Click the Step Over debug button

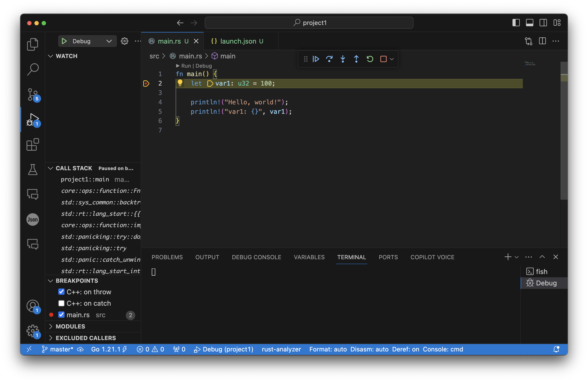[x=329, y=59]
